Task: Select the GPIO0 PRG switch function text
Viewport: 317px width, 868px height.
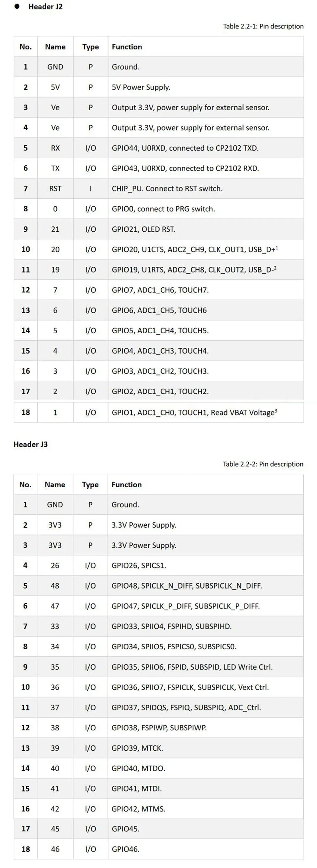Action: pyautogui.click(x=163, y=209)
